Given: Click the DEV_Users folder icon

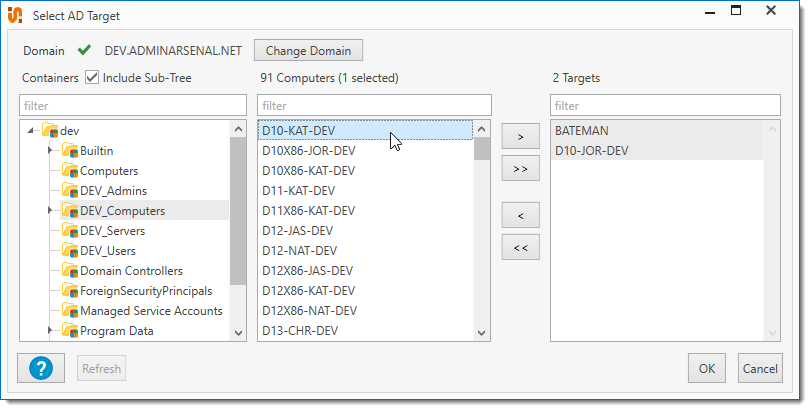Looking at the screenshot, I should (69, 250).
